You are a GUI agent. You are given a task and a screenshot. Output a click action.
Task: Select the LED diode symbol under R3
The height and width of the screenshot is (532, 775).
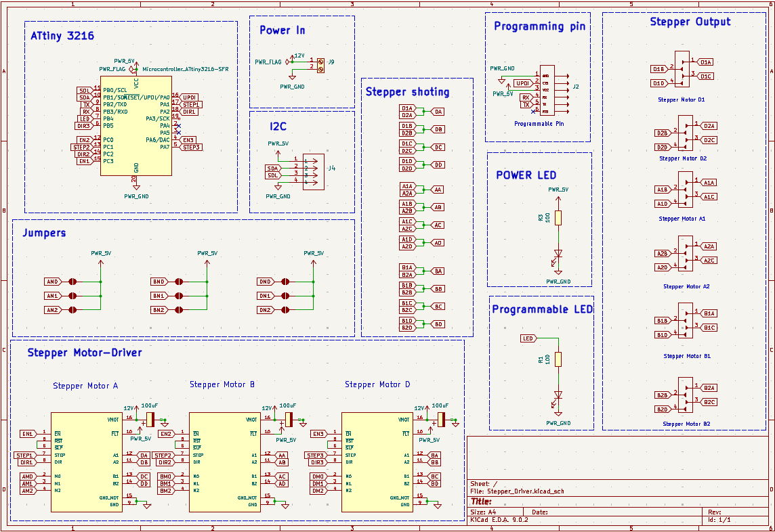click(x=558, y=254)
